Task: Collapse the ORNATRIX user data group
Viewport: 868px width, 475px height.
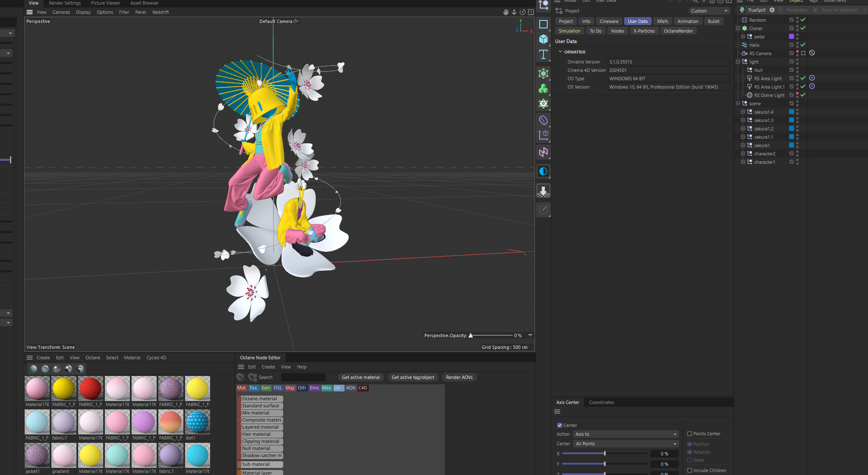Action: pos(560,52)
